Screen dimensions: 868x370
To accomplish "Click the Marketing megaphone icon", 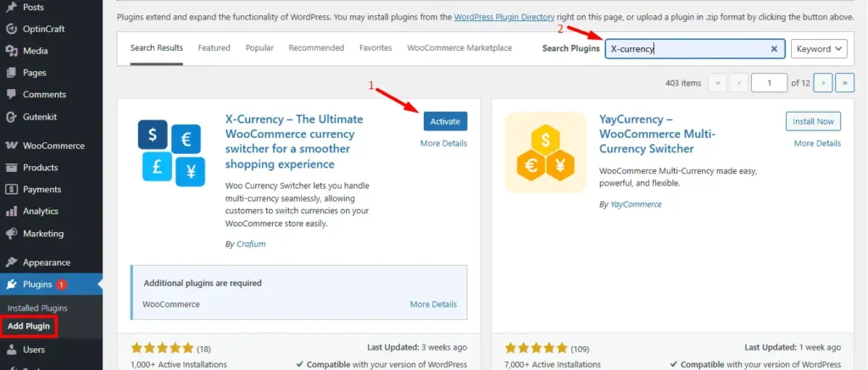I will [x=11, y=234].
